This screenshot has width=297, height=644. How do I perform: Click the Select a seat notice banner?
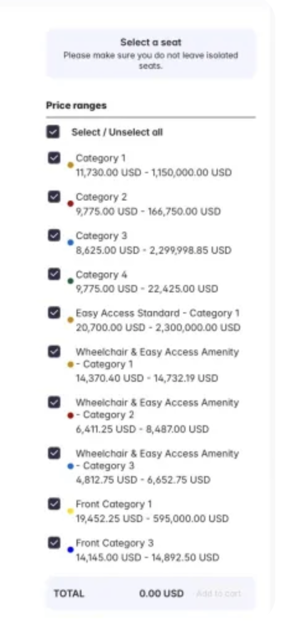pos(151,53)
